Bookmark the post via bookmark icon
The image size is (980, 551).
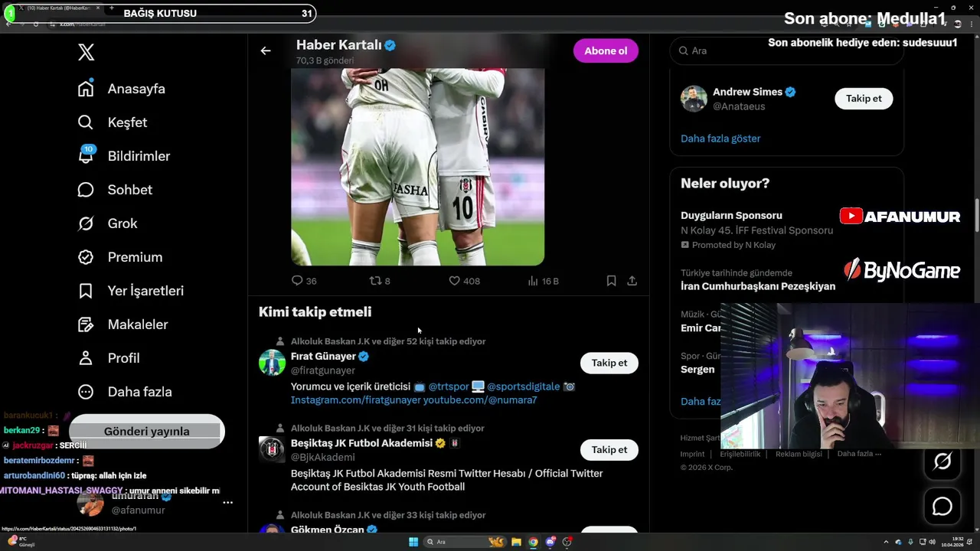point(611,281)
